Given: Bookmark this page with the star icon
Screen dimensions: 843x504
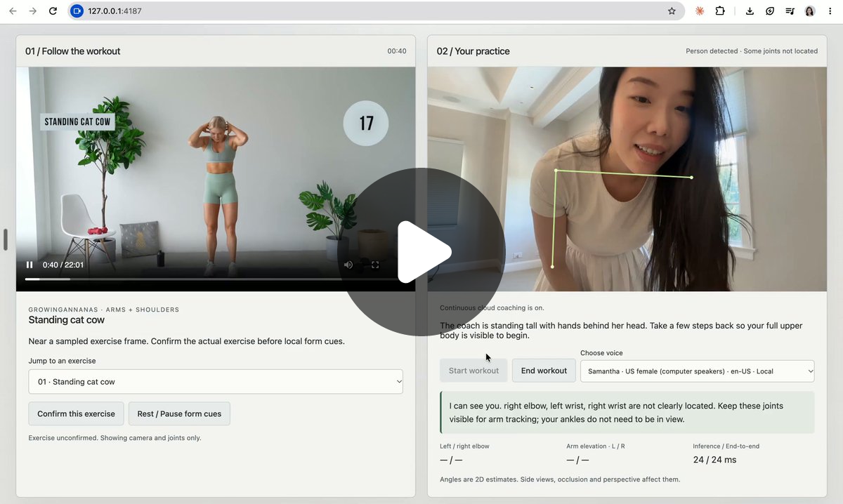Looking at the screenshot, I should 672,11.
